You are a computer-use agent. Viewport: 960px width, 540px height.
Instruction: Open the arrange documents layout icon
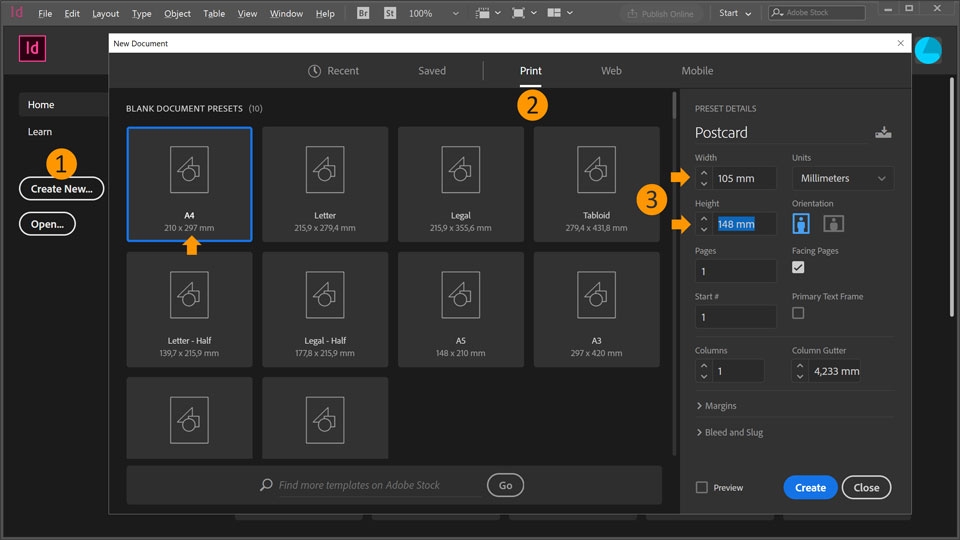(554, 13)
